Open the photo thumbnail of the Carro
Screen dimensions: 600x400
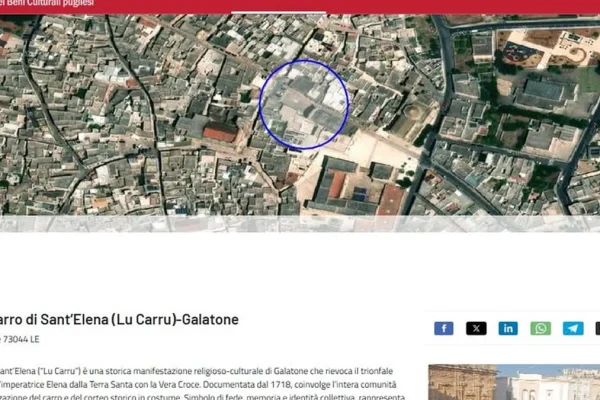[514, 382]
